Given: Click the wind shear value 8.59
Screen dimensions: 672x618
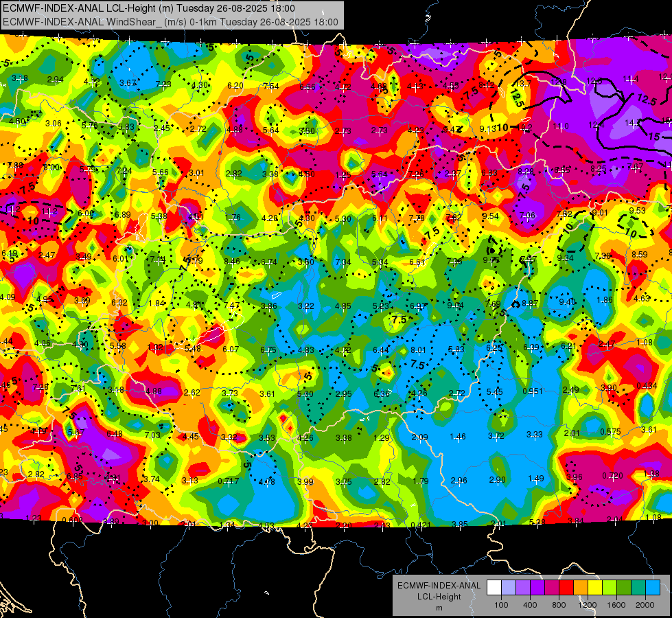Looking at the screenshot, I should 640,254.
